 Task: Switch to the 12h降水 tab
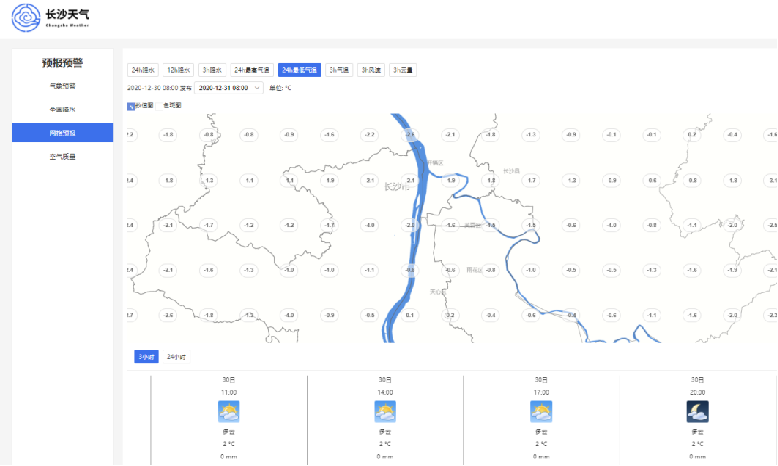[178, 70]
